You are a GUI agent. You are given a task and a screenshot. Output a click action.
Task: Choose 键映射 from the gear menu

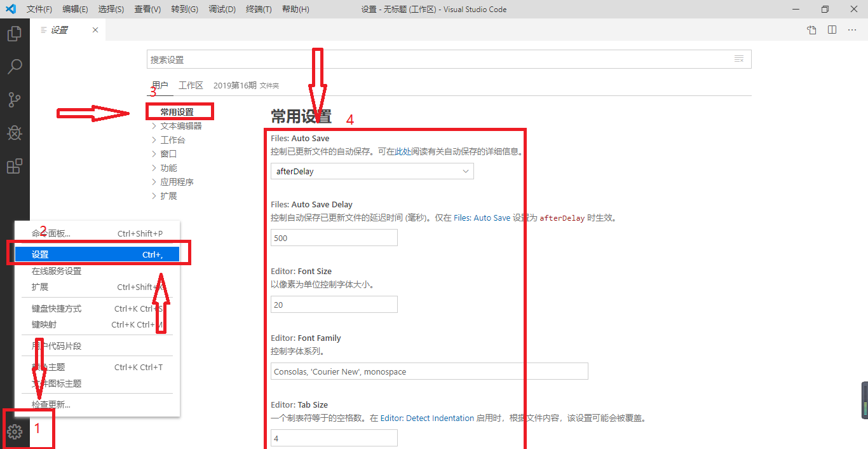click(97, 324)
